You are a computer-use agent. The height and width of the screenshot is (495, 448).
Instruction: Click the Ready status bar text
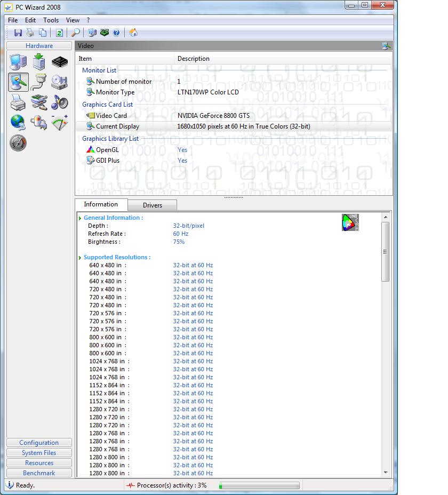coord(25,485)
